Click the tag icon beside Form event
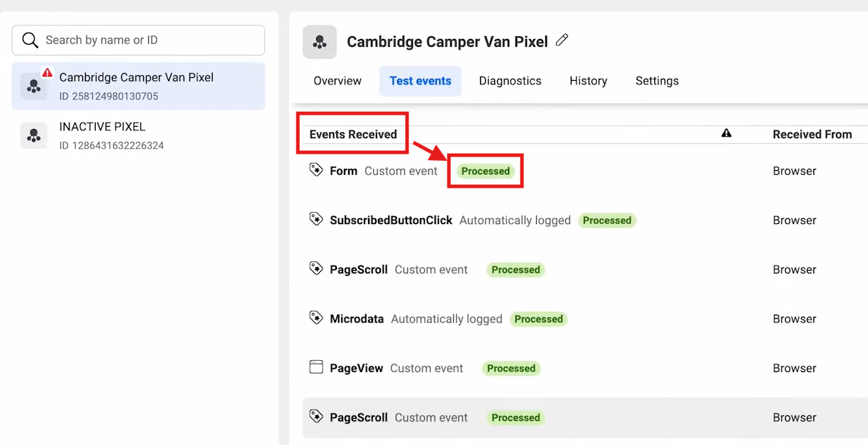868x445 pixels. [x=316, y=170]
